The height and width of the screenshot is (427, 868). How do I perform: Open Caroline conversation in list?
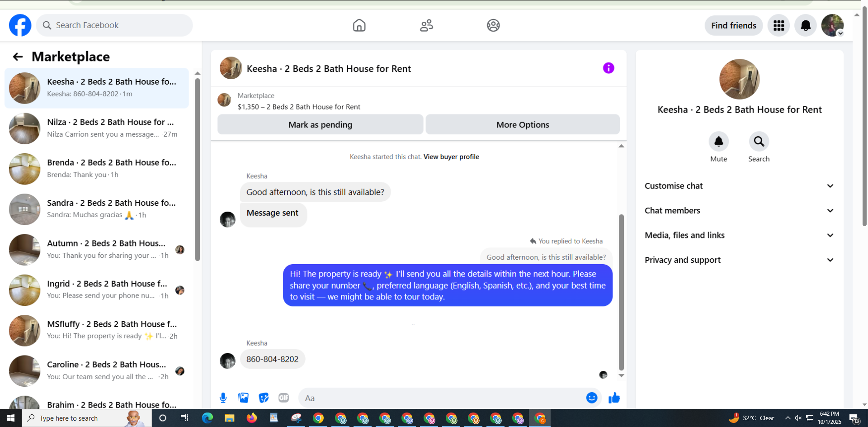coord(97,371)
